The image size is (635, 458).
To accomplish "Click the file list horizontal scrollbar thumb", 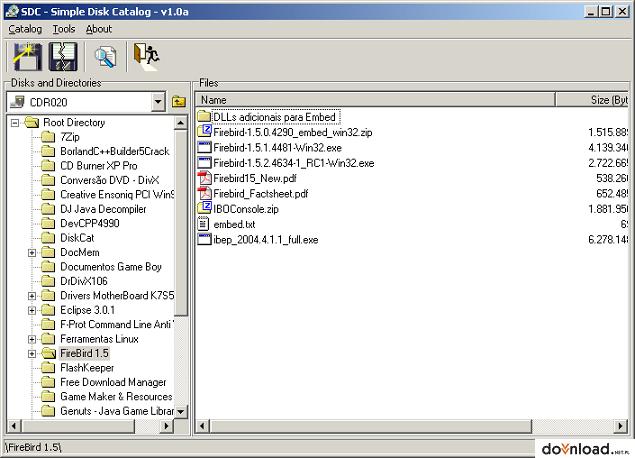I will tap(371, 426).
